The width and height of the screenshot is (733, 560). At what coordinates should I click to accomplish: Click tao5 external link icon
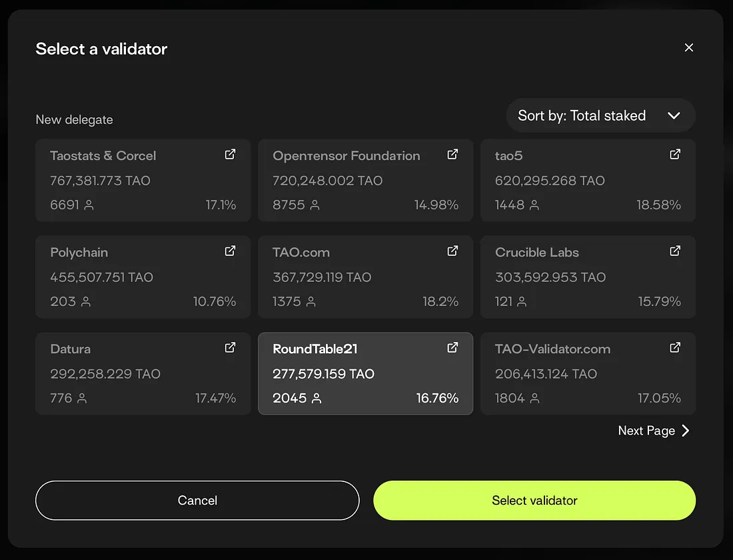click(x=675, y=155)
